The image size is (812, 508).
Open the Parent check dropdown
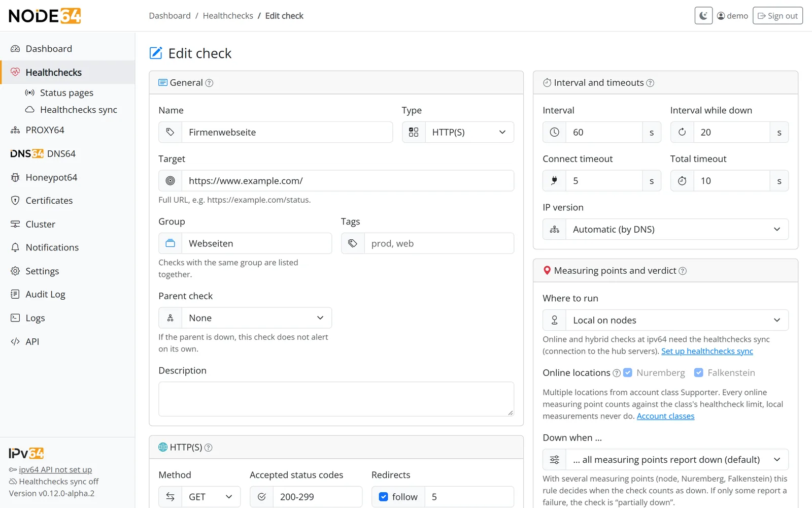coord(257,318)
